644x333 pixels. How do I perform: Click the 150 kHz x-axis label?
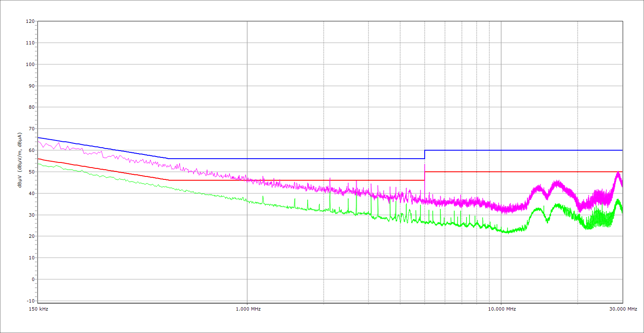coord(38,309)
